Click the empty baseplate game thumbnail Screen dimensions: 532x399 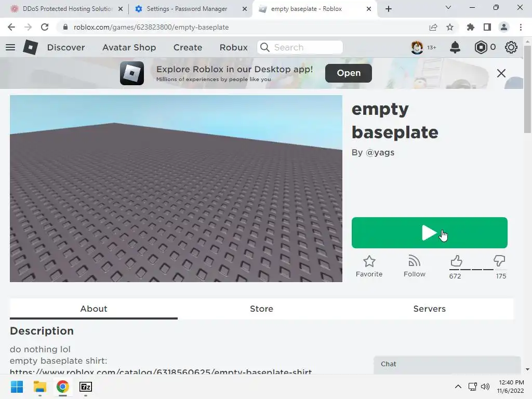(176, 188)
